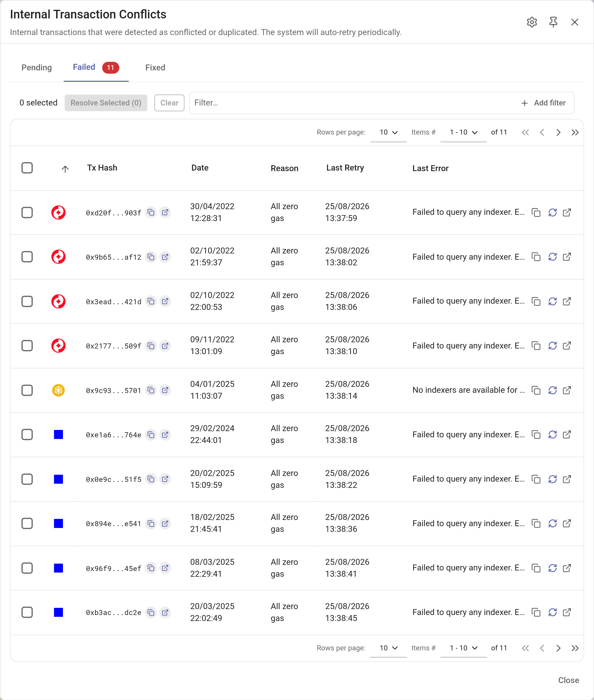Image resolution: width=594 pixels, height=700 pixels.
Task: Copy last error for 0x2177...509f
Action: [x=536, y=346]
